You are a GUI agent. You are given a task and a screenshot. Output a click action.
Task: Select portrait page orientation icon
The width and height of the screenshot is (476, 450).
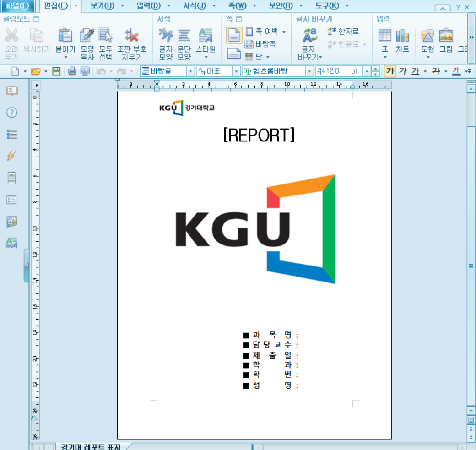click(x=234, y=35)
